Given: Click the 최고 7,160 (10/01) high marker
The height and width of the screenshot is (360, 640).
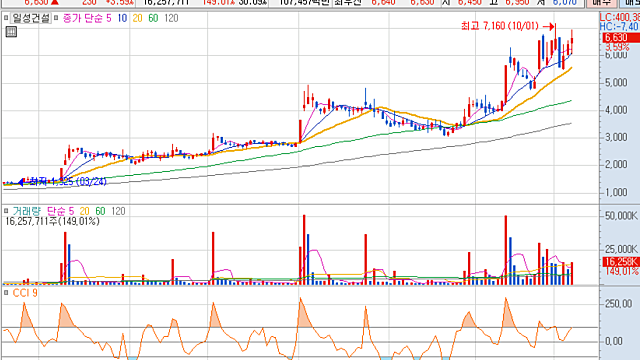Looking at the screenshot, I should point(500,26).
